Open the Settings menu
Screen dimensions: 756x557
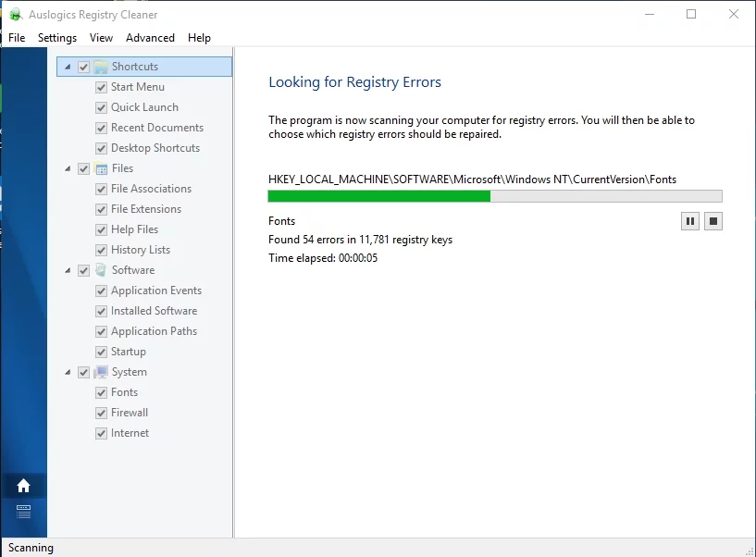(x=57, y=38)
